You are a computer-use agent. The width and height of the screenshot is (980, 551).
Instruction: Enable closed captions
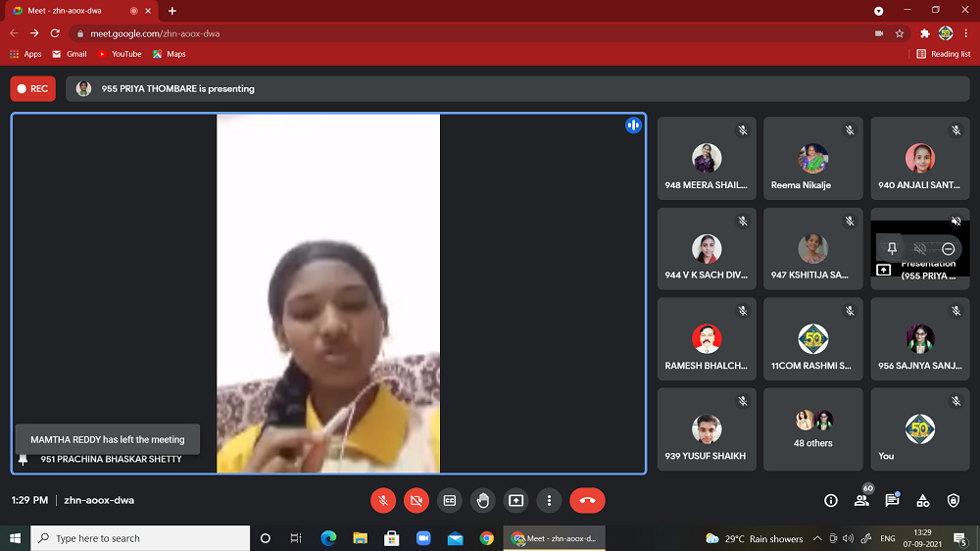coord(450,500)
